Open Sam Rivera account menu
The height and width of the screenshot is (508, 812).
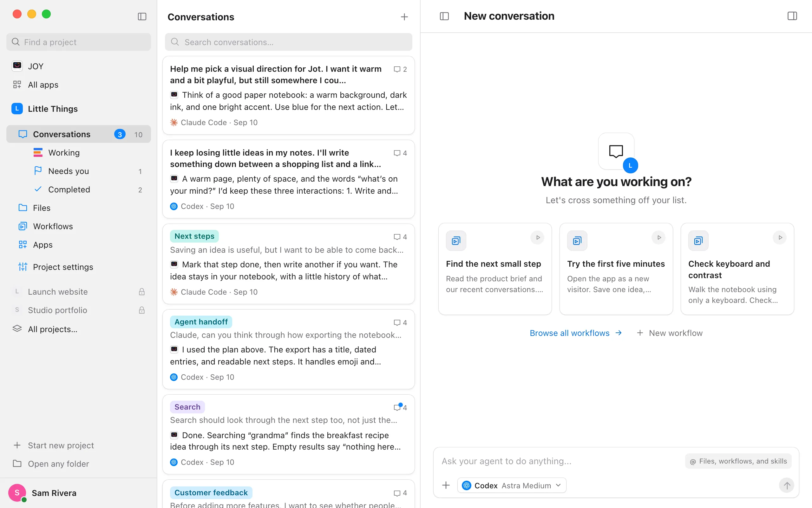tap(79, 493)
